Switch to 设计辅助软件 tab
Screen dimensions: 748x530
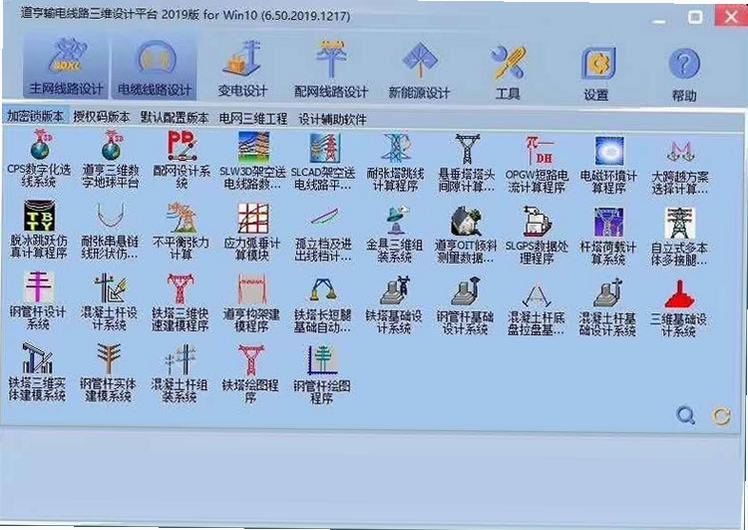pyautogui.click(x=332, y=119)
